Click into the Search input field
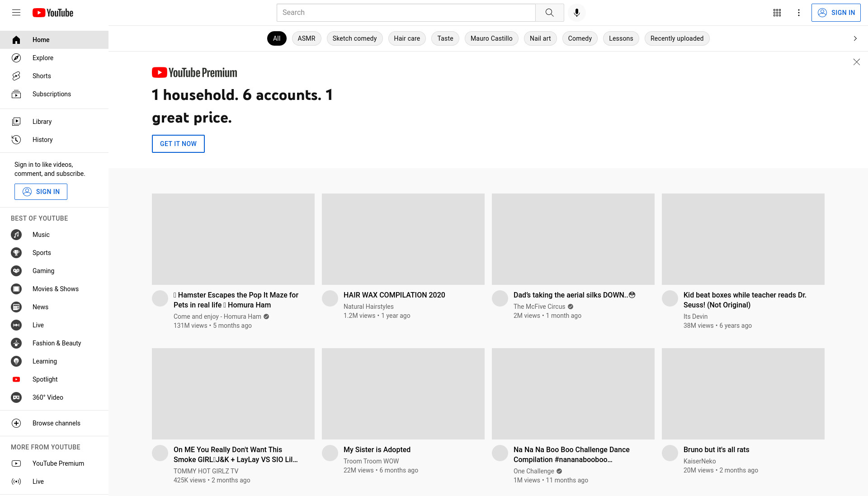The image size is (868, 496). tap(406, 13)
